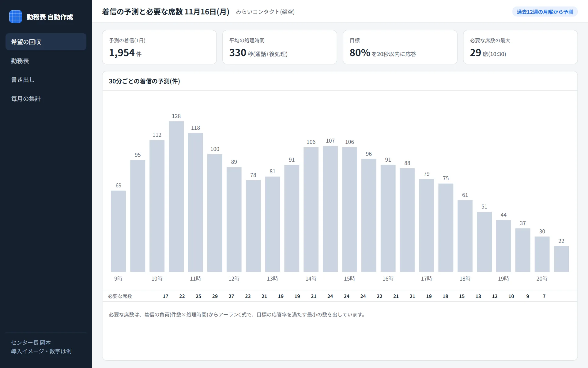Viewport: 588px width, 368px height.
Task: Click the bar labeled 69
Action: click(x=119, y=231)
